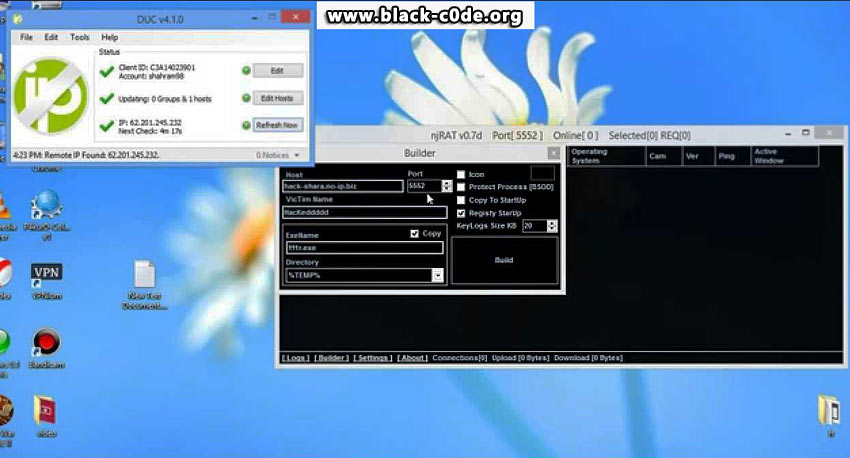Toggle the Protect Process [BSOD] checkbox
The image size is (850, 458).
(461, 187)
